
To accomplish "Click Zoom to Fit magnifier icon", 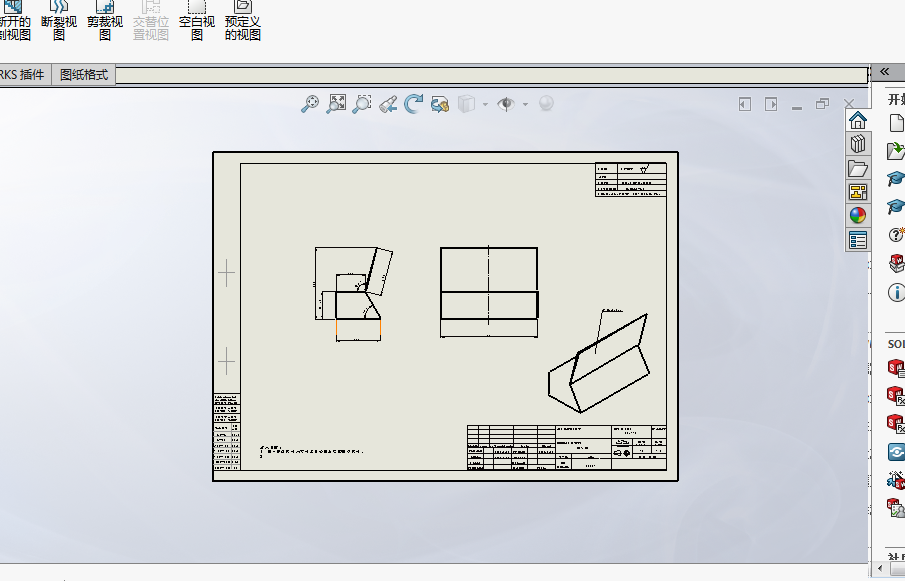I will (x=310, y=104).
